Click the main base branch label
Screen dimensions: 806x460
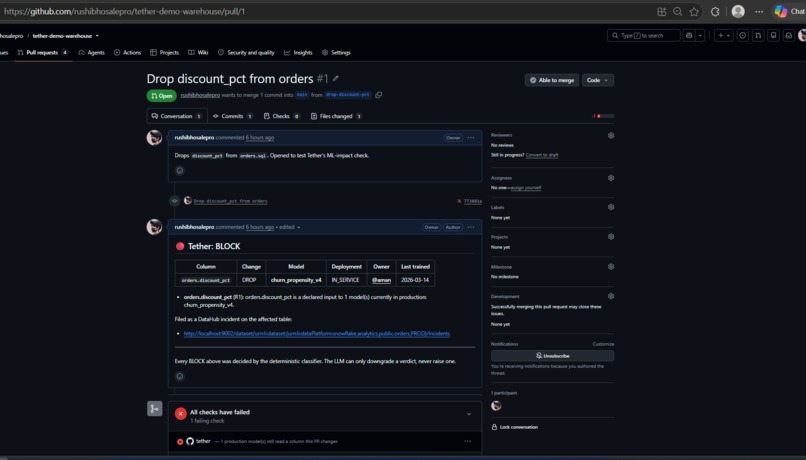(302, 95)
